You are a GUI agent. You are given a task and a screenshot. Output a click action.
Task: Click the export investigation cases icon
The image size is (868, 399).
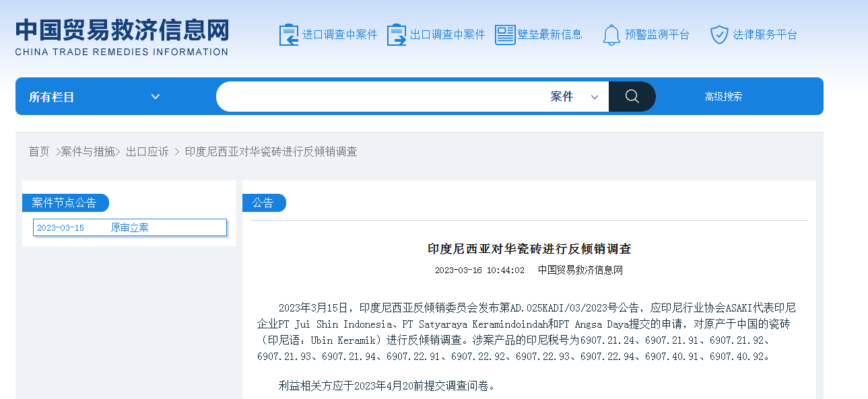click(x=397, y=34)
